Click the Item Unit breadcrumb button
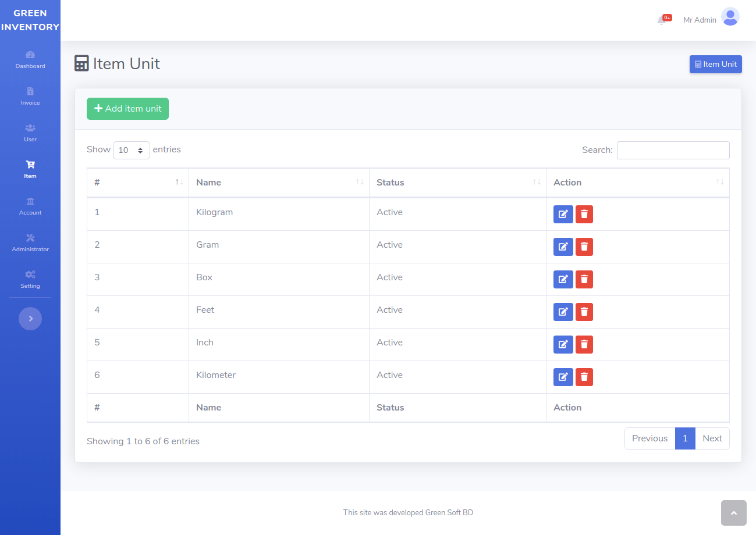The height and width of the screenshot is (535, 756). 715,65
